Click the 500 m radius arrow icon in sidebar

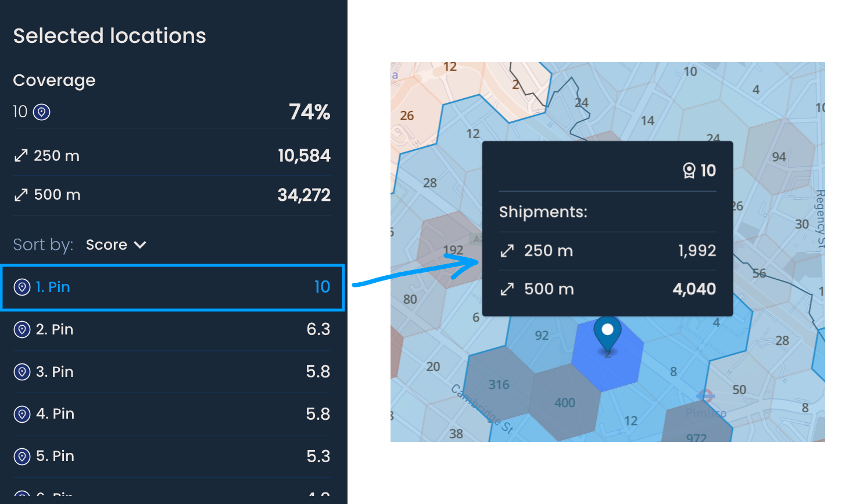point(21,195)
